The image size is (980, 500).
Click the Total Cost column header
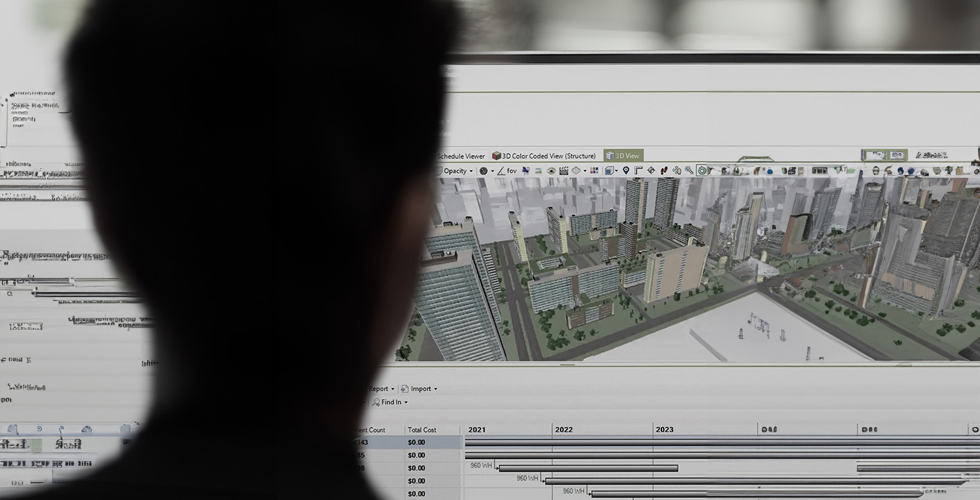coord(422,430)
